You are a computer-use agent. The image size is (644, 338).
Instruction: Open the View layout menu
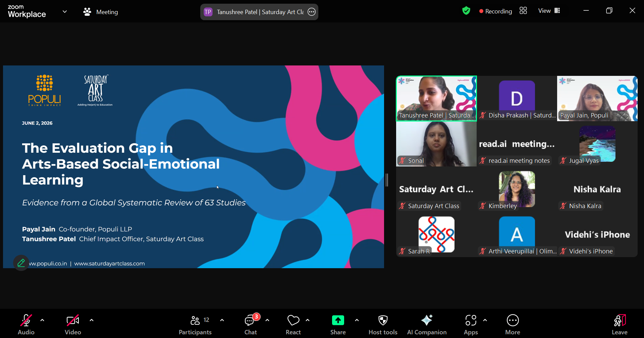point(549,11)
